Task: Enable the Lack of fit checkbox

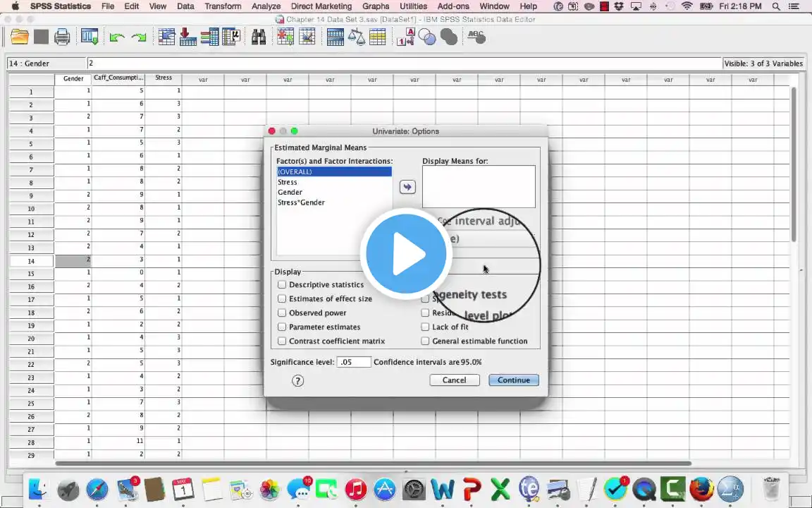Action: pos(425,327)
